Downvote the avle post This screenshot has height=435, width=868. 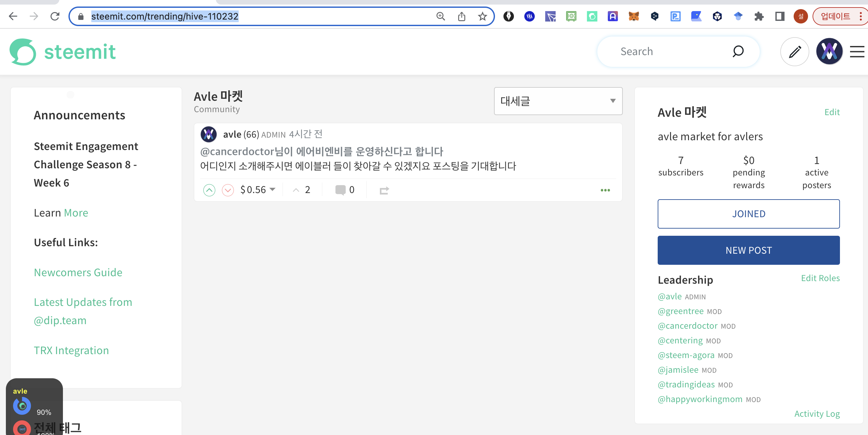click(228, 190)
